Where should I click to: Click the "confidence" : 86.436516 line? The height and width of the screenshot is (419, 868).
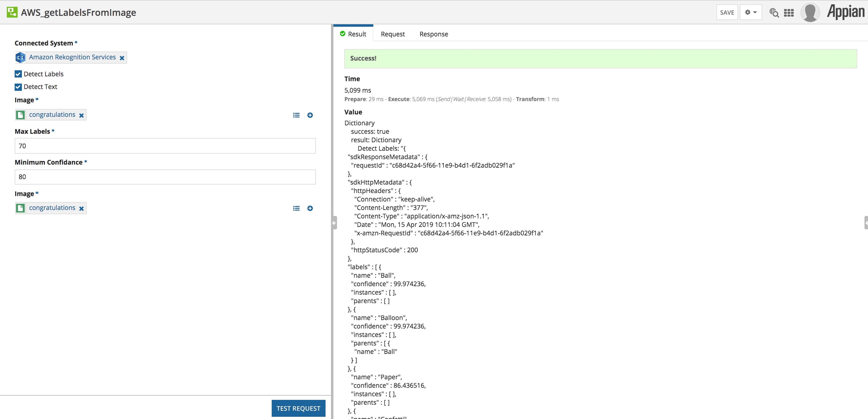pos(388,385)
